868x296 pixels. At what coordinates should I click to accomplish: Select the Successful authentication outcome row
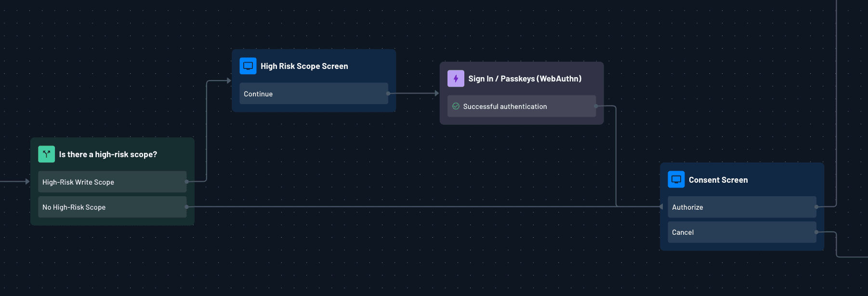(x=521, y=107)
